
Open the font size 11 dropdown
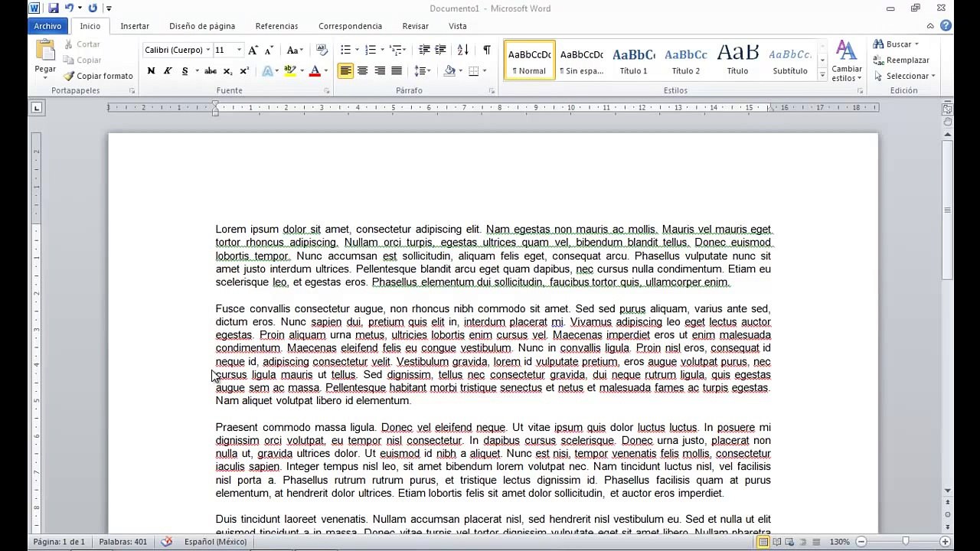(239, 50)
